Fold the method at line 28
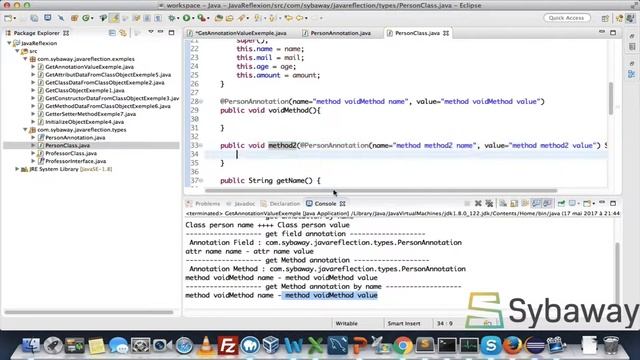The width and height of the screenshot is (640, 360). (201, 101)
